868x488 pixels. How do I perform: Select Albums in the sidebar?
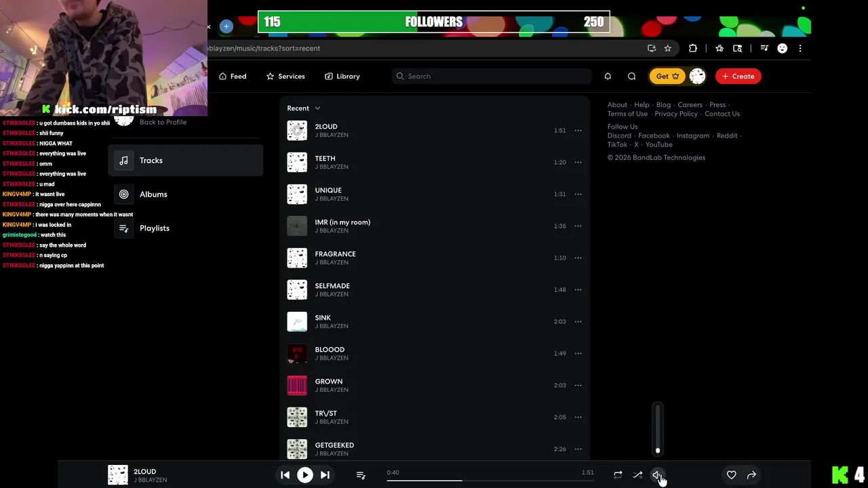(185, 195)
